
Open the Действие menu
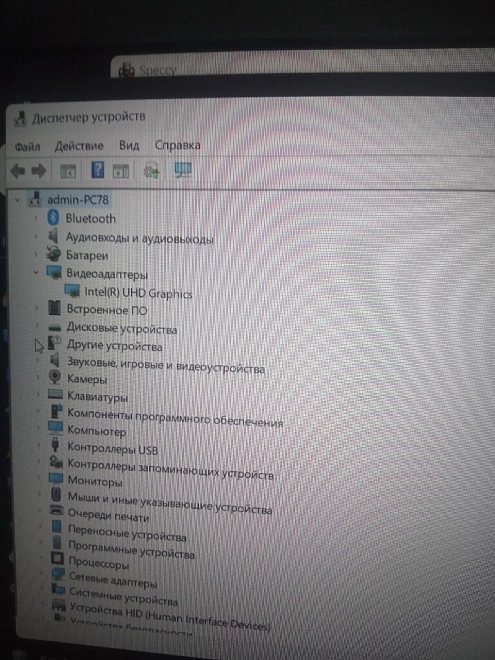click(x=79, y=146)
